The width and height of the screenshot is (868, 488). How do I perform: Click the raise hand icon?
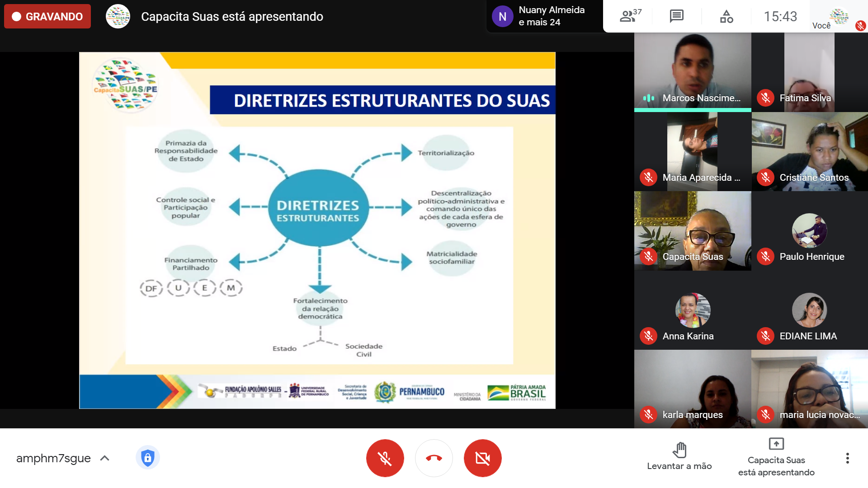(x=679, y=450)
